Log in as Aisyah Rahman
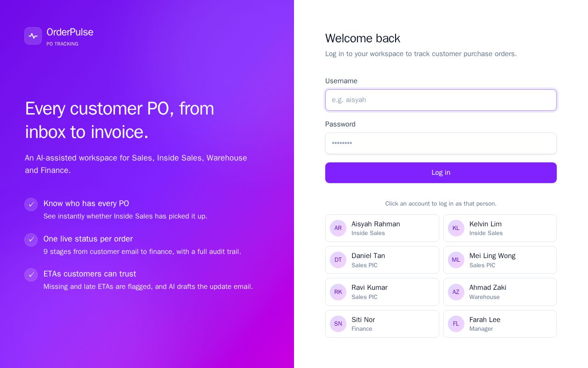The width and height of the screenshot is (588, 368). (382, 228)
